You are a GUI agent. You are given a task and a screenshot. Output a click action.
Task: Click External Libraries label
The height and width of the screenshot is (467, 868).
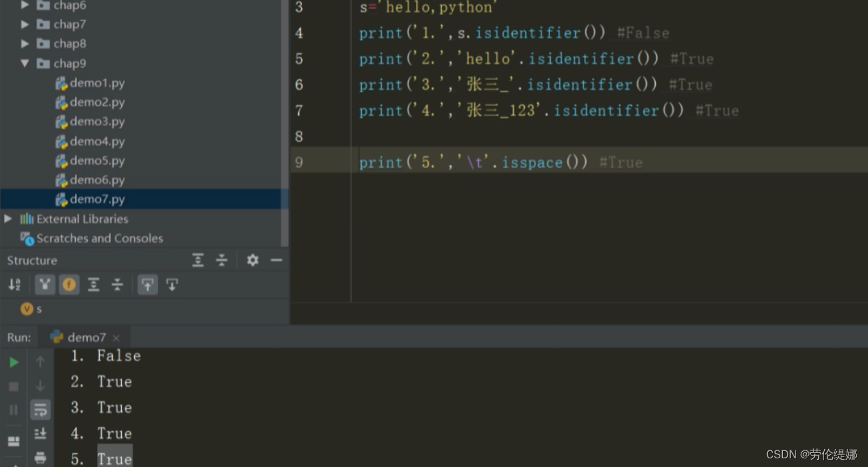click(x=82, y=219)
